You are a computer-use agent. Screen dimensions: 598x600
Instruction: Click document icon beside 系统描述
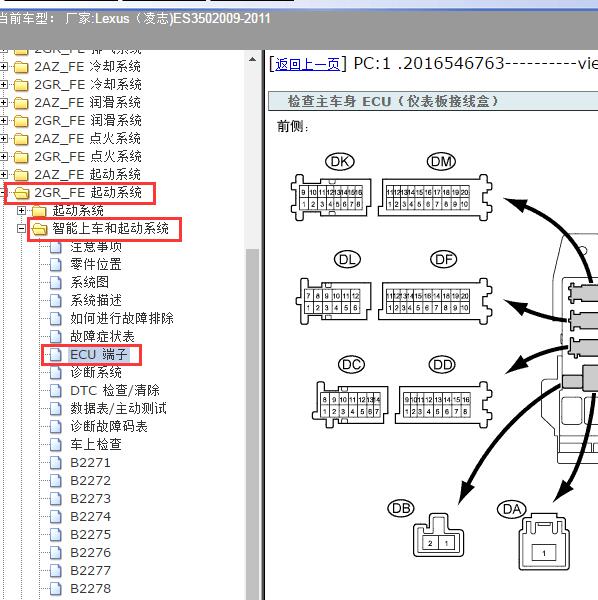tap(56, 301)
